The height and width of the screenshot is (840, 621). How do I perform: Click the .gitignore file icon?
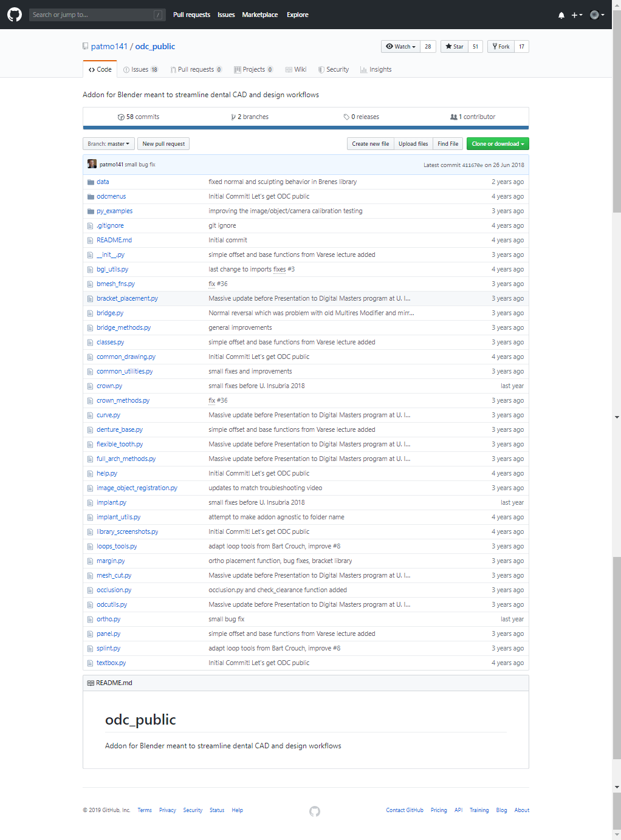[90, 226]
